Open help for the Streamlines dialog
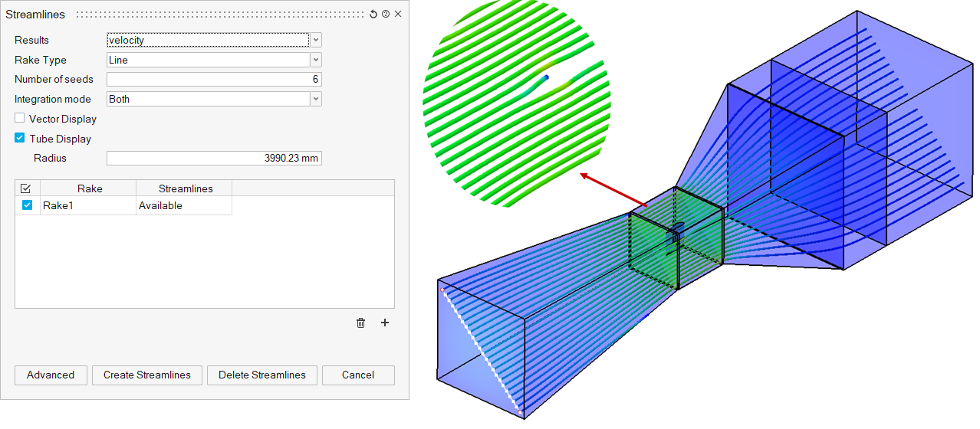Image resolution: width=980 pixels, height=429 pixels. click(x=386, y=15)
